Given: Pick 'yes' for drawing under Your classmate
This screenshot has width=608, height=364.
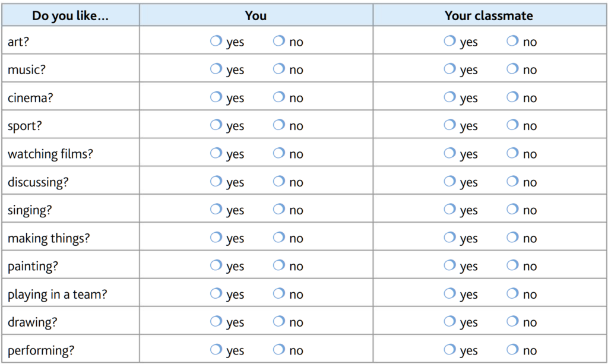Looking at the screenshot, I should click(450, 321).
